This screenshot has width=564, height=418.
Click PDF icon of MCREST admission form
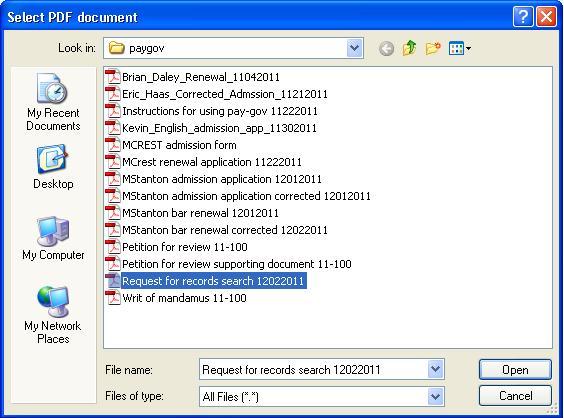(113, 145)
